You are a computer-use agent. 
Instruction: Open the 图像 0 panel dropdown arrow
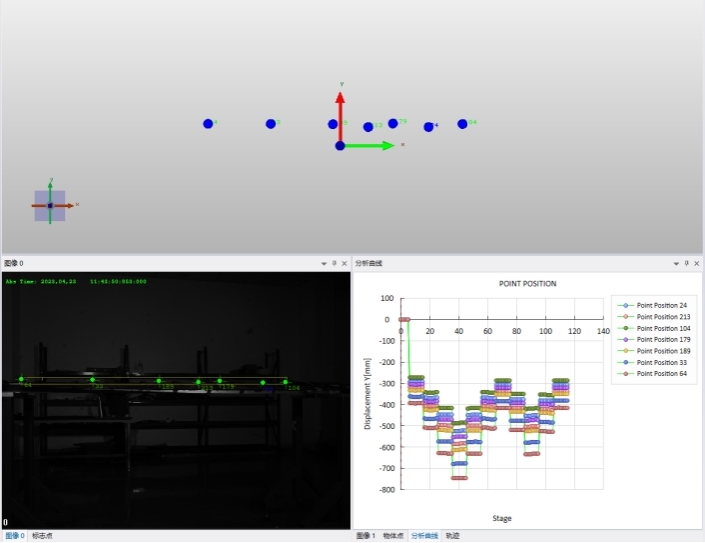324,263
